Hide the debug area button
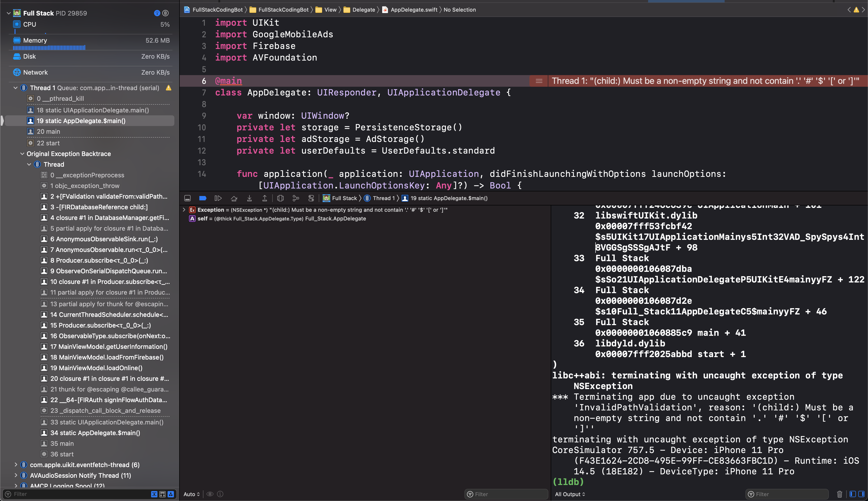The image size is (868, 501). 187,198
